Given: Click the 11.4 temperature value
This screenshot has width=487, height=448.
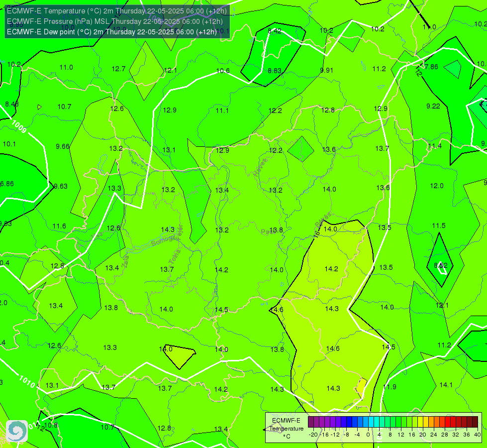Looking at the screenshot, I should (x=435, y=146).
